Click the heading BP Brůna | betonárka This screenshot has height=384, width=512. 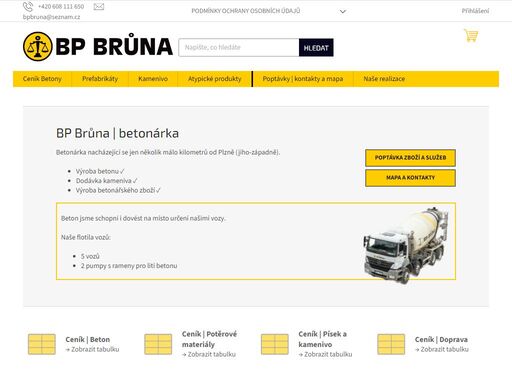117,133
